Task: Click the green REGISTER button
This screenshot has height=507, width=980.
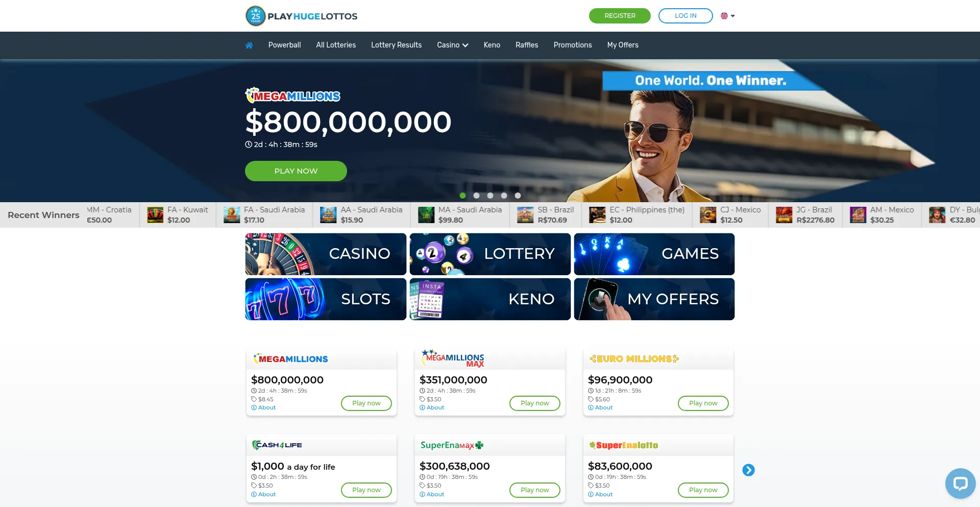Action: (x=620, y=16)
